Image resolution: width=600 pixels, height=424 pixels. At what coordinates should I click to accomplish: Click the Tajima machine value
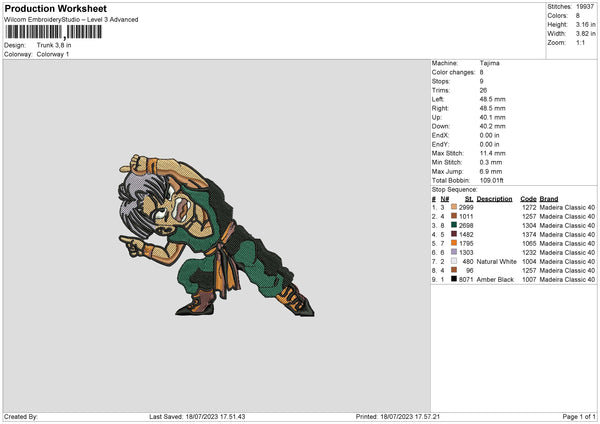489,63
